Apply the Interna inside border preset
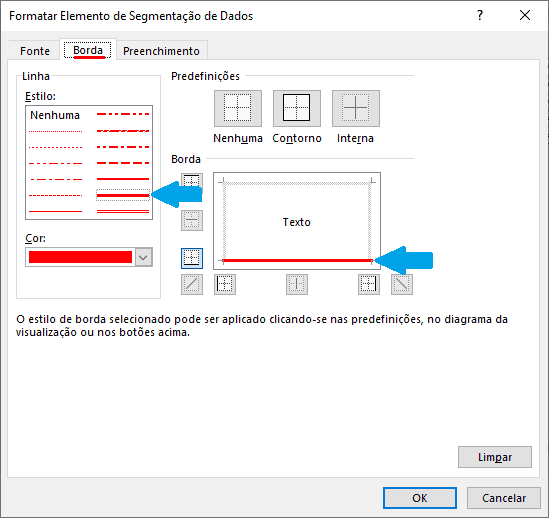549x518 pixels. 356,108
